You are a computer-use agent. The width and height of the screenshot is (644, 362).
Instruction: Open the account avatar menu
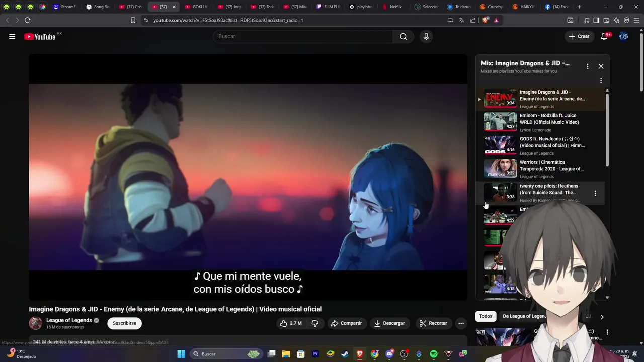coord(623,36)
